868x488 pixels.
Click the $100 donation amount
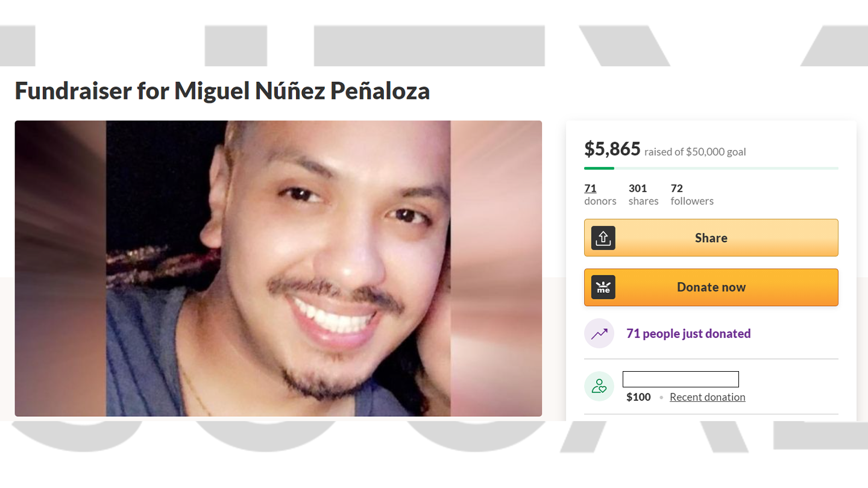click(x=638, y=397)
